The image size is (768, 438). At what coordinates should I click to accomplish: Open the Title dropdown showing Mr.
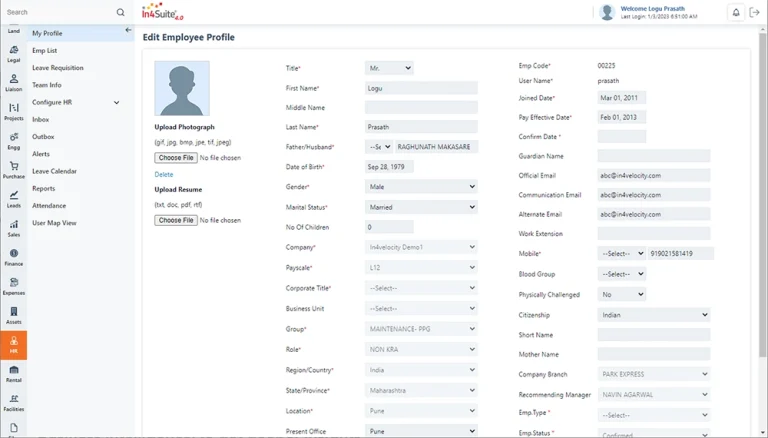[x=389, y=68]
